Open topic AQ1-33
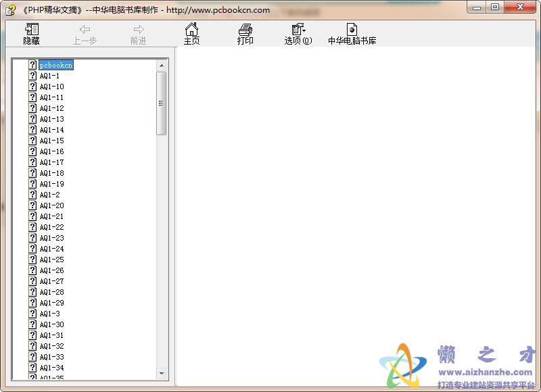The image size is (541, 392). point(52,357)
